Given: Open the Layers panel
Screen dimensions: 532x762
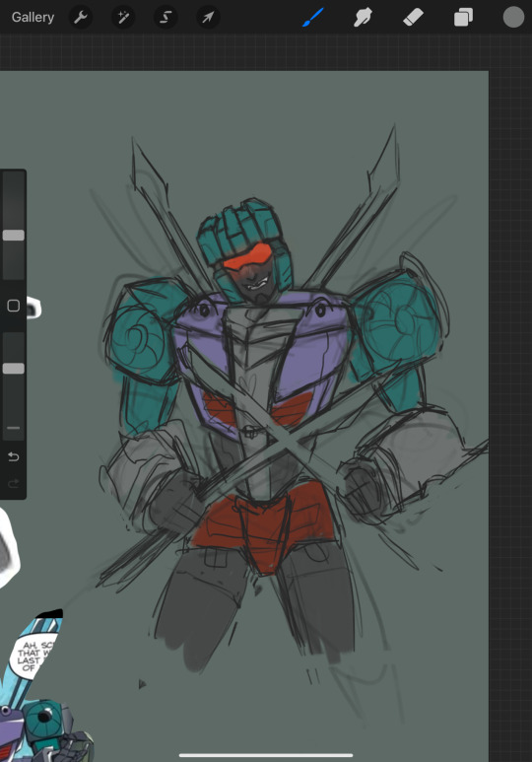Looking at the screenshot, I should (x=463, y=18).
